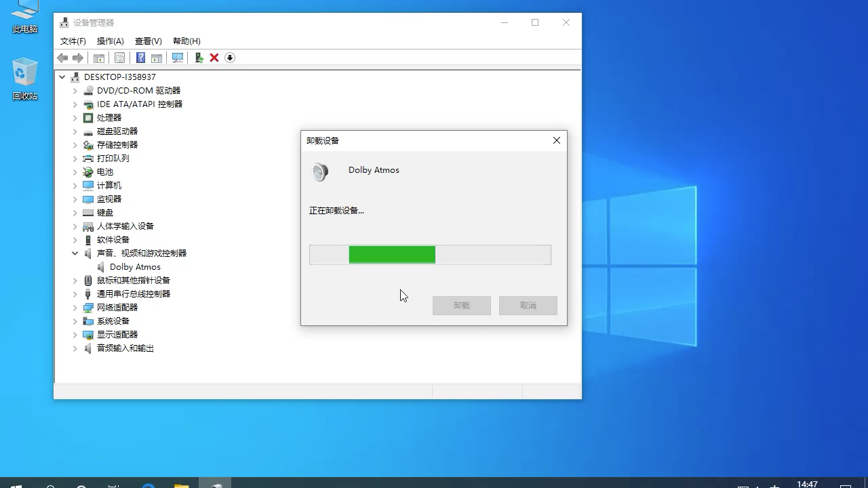
Task: Expand the 音频输入和输出 node
Action: 75,348
